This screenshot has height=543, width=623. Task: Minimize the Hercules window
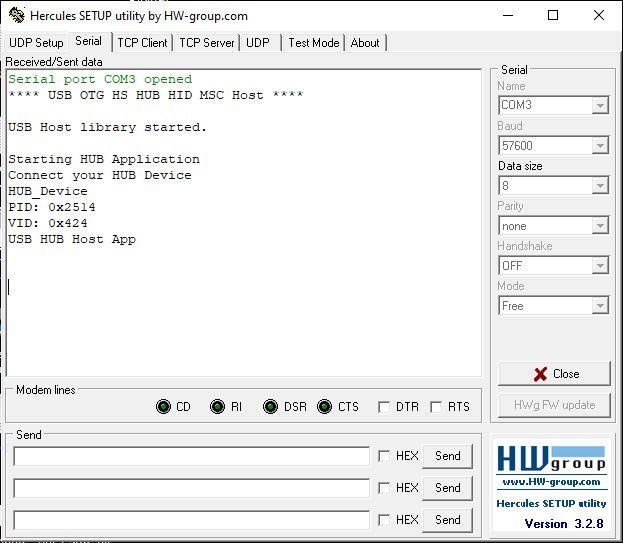[508, 15]
